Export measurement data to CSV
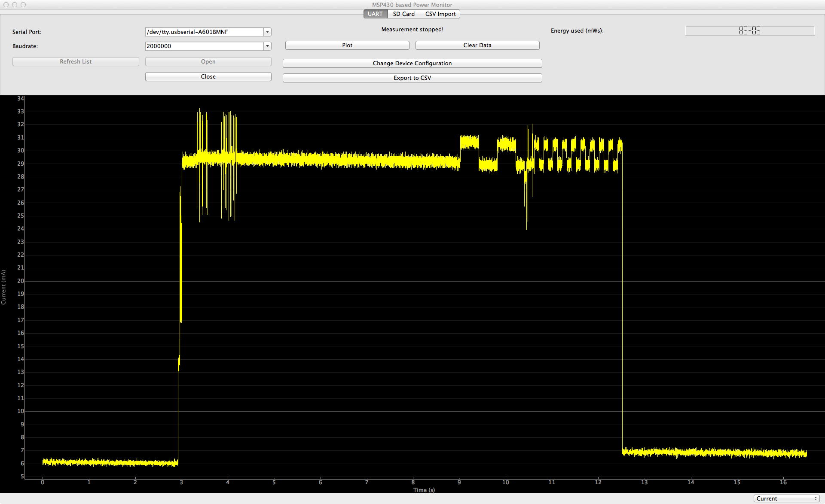 pos(412,78)
